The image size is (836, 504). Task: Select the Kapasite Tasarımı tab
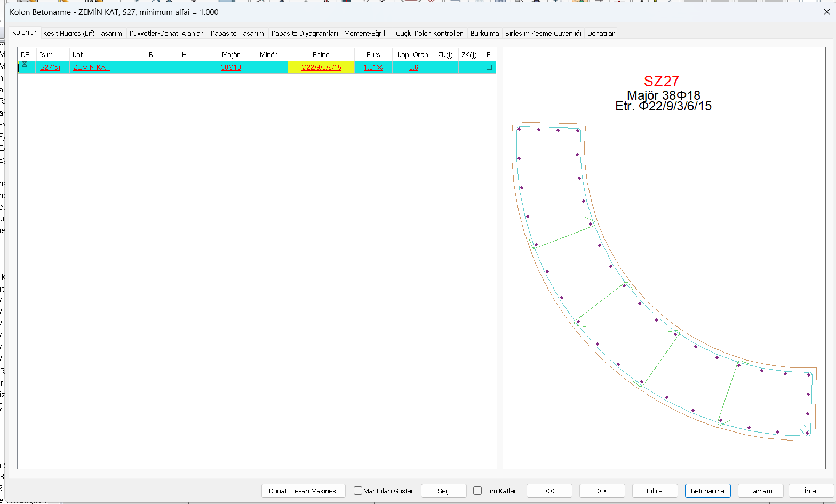click(238, 33)
